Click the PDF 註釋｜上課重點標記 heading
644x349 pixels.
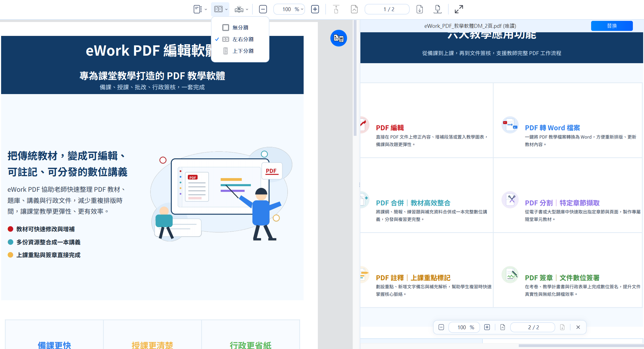[x=413, y=278]
